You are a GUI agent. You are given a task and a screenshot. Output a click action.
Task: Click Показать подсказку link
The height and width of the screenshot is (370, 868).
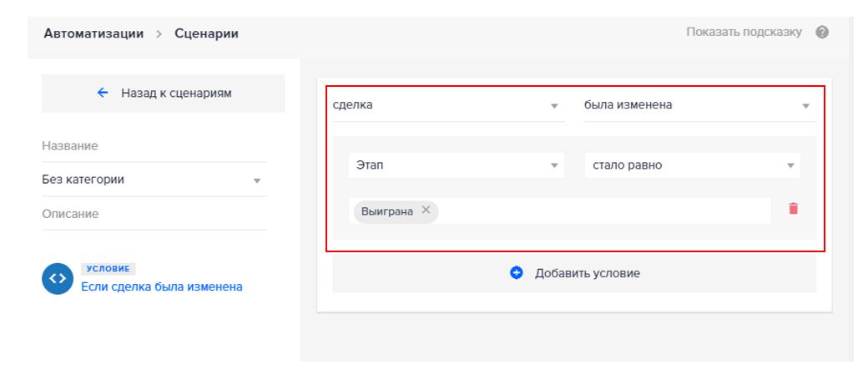pos(744,32)
